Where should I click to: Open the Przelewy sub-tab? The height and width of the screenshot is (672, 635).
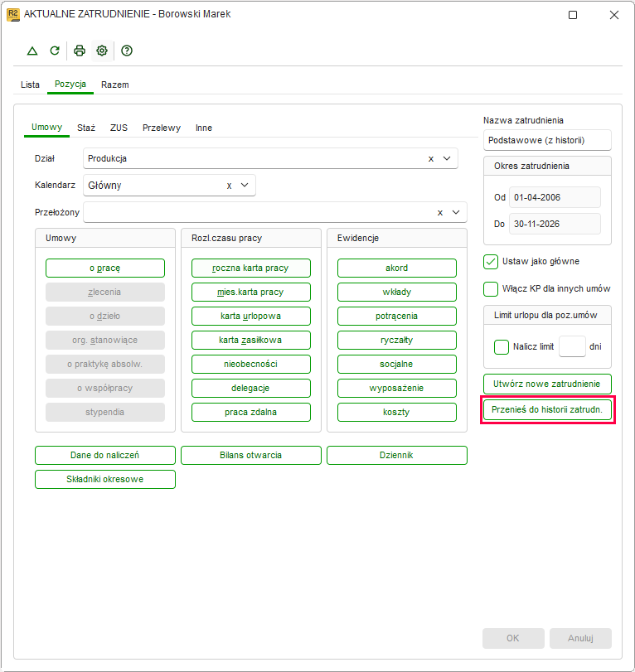[162, 128]
